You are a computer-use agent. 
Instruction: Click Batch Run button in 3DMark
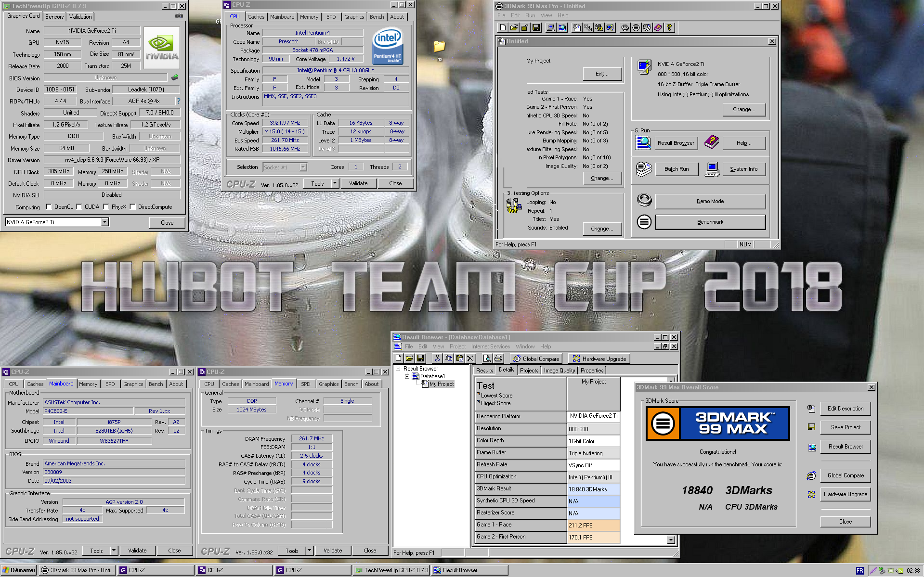[x=677, y=169]
